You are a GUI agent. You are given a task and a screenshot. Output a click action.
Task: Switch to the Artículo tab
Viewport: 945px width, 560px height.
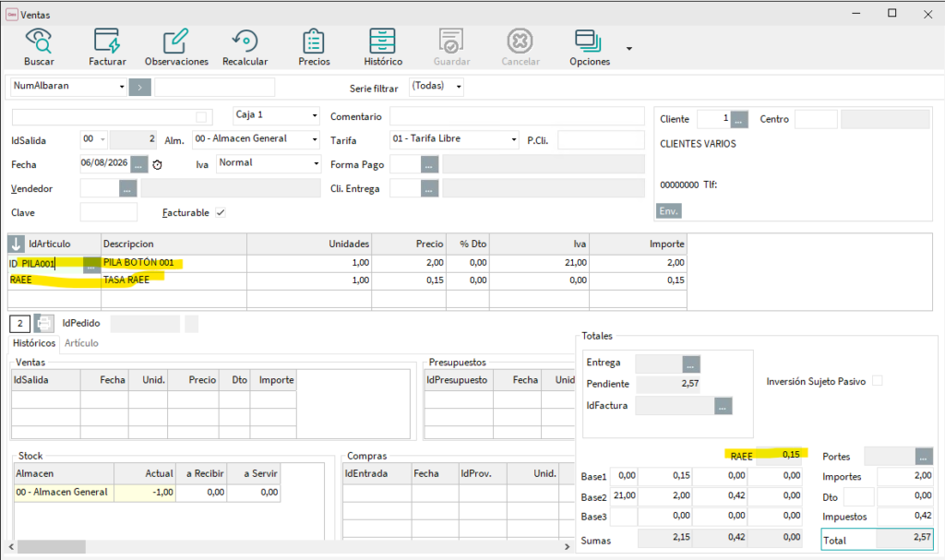tap(81, 343)
